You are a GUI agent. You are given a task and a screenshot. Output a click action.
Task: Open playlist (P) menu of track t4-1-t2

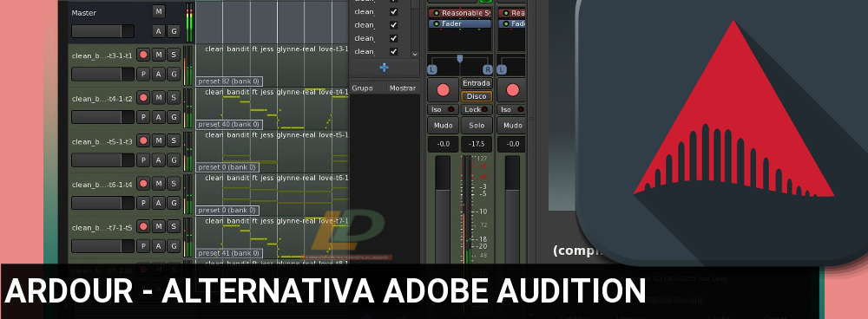143,117
